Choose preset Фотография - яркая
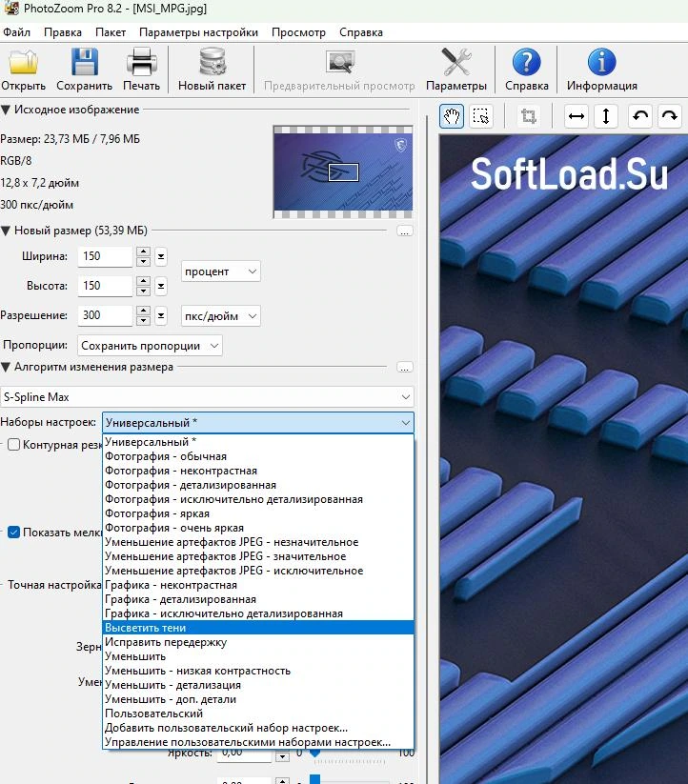This screenshot has width=688, height=784. (258, 513)
